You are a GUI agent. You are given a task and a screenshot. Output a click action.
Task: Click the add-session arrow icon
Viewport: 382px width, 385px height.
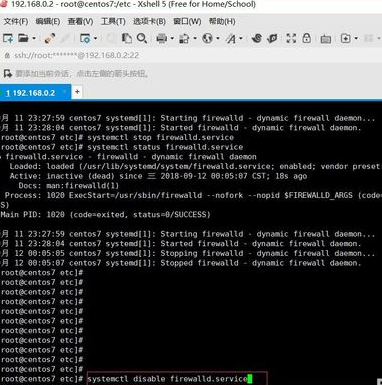(x=8, y=73)
